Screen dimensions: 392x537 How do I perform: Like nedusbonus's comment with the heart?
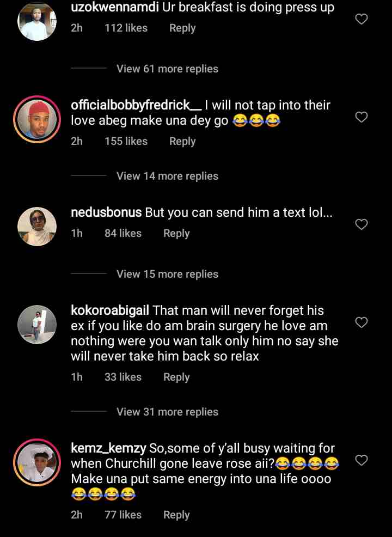click(362, 224)
